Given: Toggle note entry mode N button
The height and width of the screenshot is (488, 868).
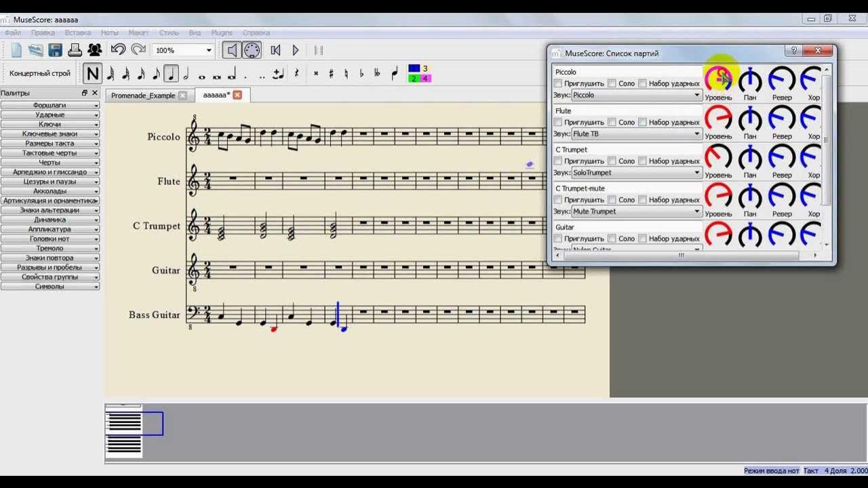Looking at the screenshot, I should 93,73.
